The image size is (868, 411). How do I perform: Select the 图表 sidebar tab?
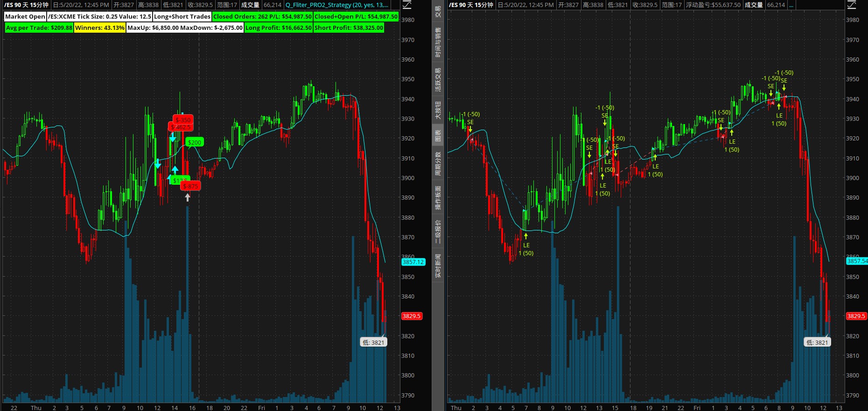click(438, 136)
